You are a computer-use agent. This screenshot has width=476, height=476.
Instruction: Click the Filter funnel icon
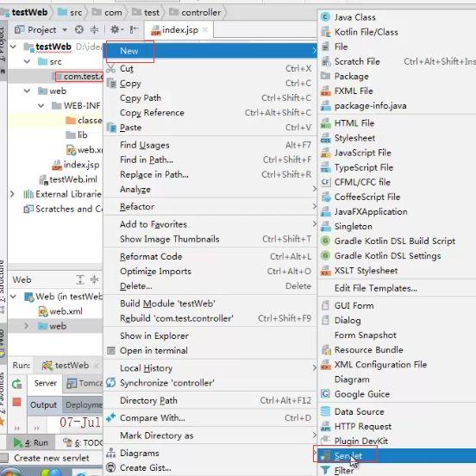click(x=325, y=470)
